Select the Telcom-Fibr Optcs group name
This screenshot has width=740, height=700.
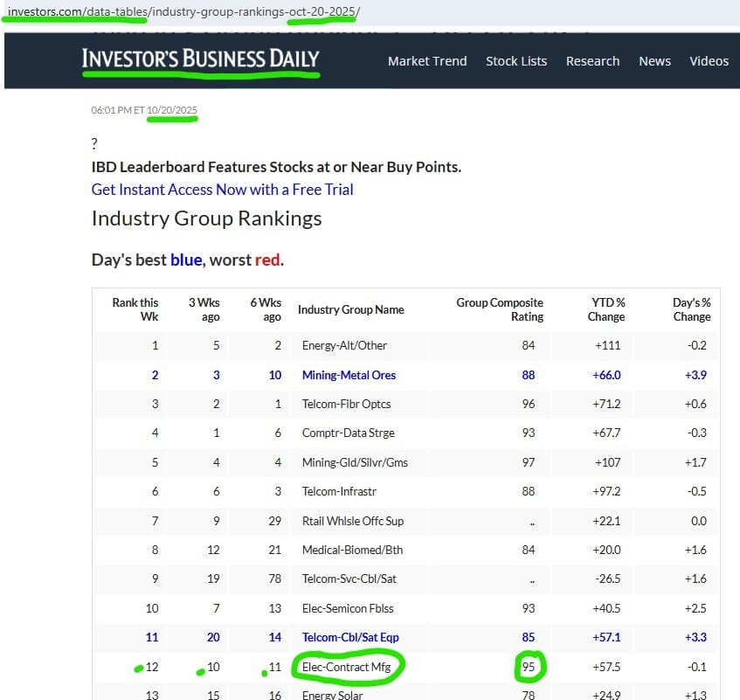[x=346, y=404]
